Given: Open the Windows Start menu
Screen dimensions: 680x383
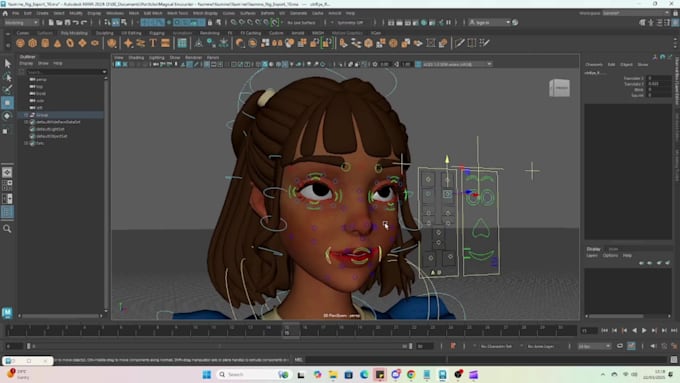Looking at the screenshot, I should 207,374.
